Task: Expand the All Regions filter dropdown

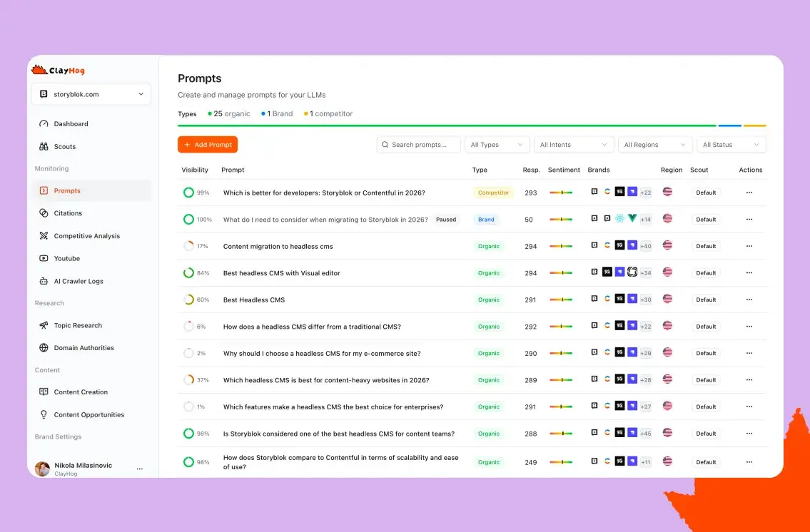Action: pos(654,145)
